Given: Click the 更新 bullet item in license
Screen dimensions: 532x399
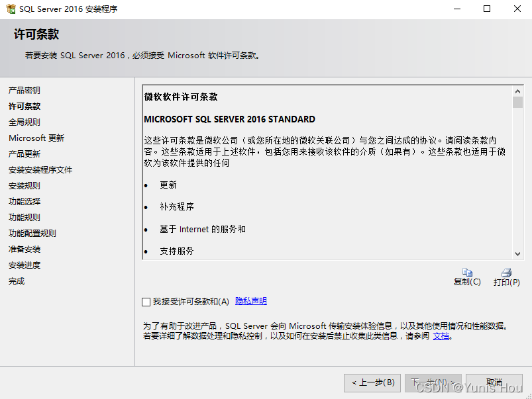Looking at the screenshot, I should coord(168,185).
